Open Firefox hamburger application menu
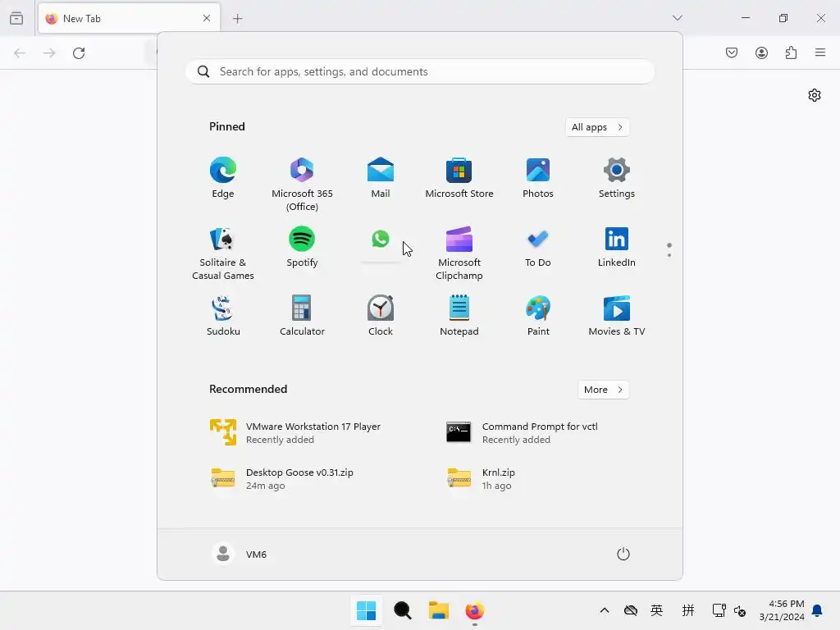This screenshot has width=840, height=630. 820,52
